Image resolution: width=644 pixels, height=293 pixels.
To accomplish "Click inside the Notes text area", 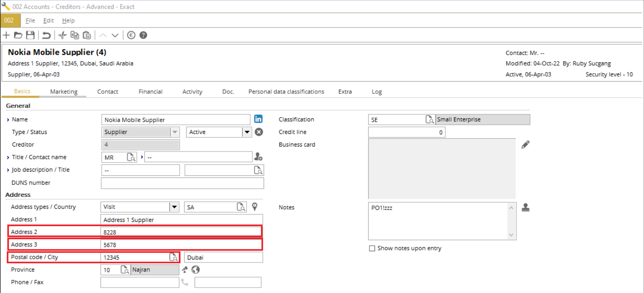I will (x=438, y=221).
